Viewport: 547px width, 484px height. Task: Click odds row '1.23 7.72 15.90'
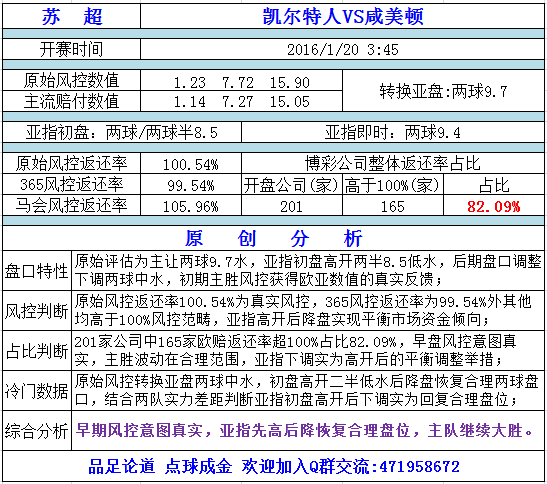(241, 83)
